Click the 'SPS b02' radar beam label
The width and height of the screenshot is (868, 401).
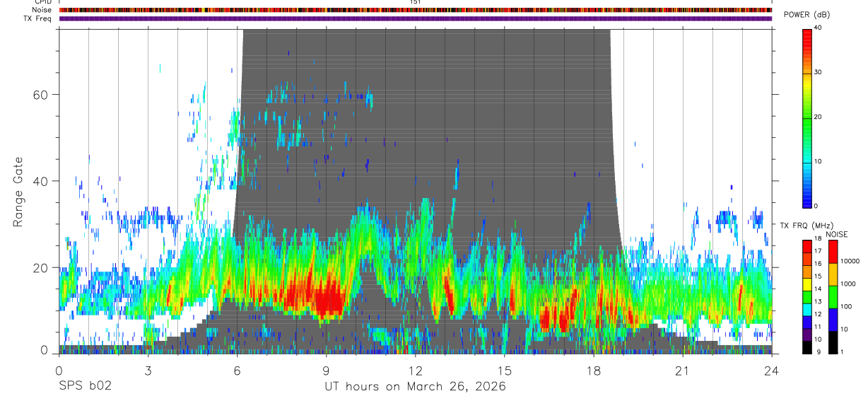click(x=84, y=387)
